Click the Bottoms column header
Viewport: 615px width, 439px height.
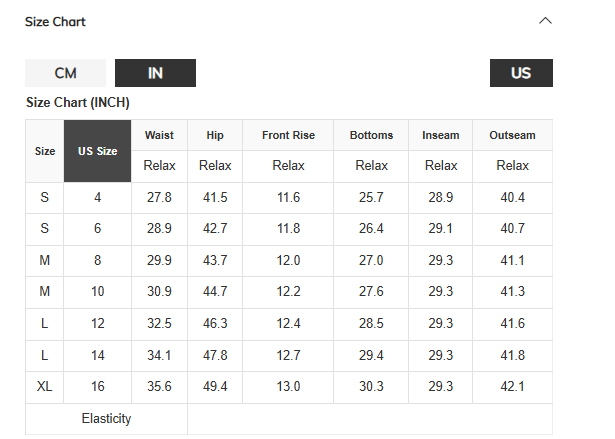[371, 135]
